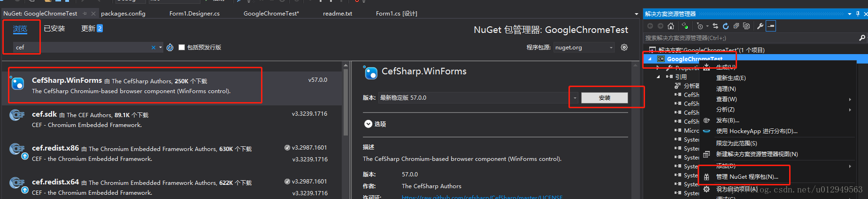
Task: Open the 版本 最新稳定版 57.0.0 dropdown
Action: pyautogui.click(x=478, y=97)
